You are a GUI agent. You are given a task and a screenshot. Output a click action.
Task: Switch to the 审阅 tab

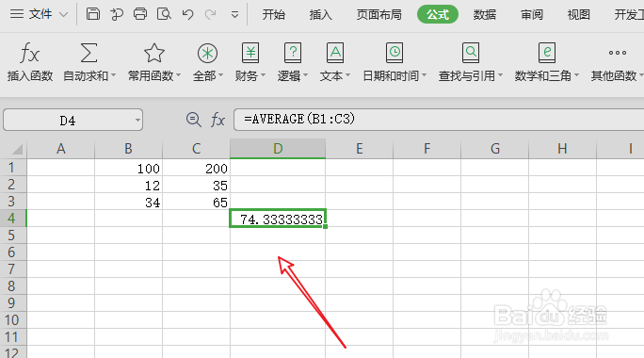[x=532, y=15]
